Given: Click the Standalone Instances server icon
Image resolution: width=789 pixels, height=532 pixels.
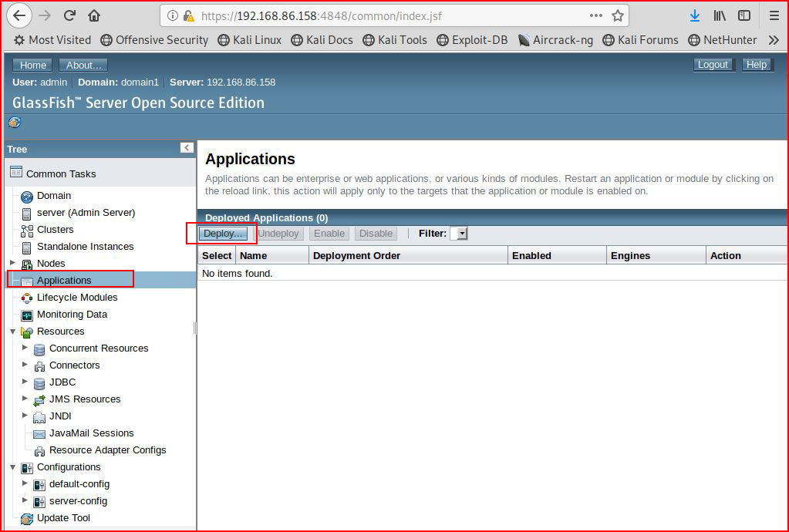Looking at the screenshot, I should click(27, 247).
